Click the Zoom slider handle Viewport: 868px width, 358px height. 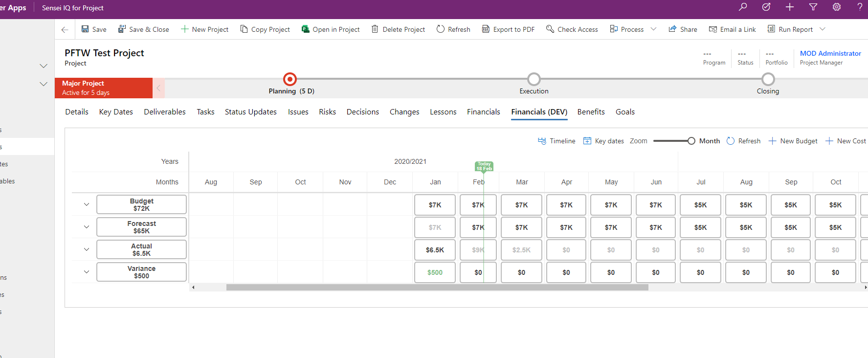[x=691, y=141]
